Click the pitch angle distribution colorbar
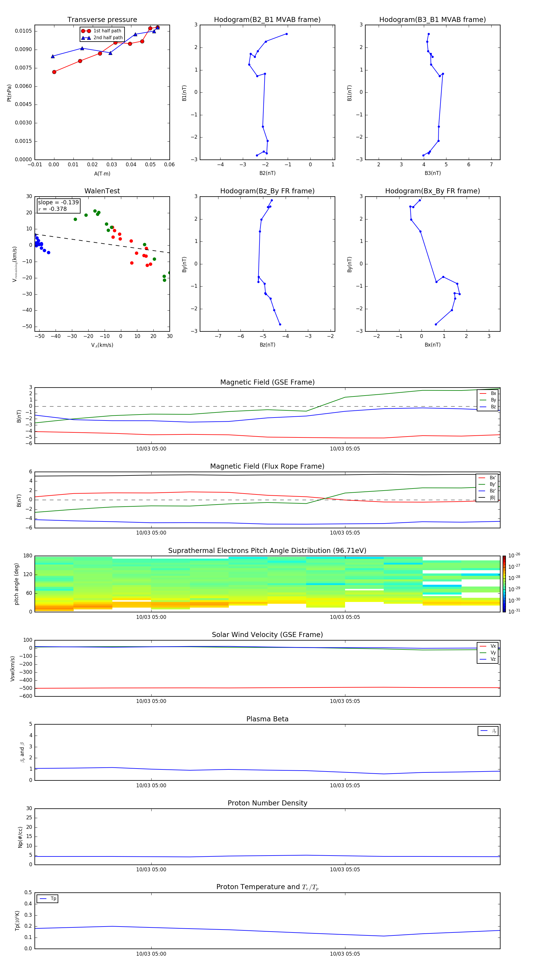The image size is (535, 980). point(504,584)
